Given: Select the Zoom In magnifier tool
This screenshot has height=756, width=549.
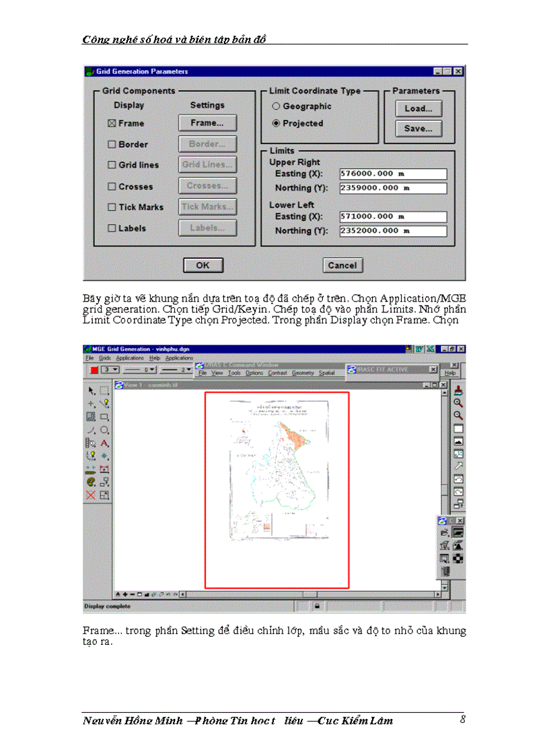Looking at the screenshot, I should coord(458,403).
